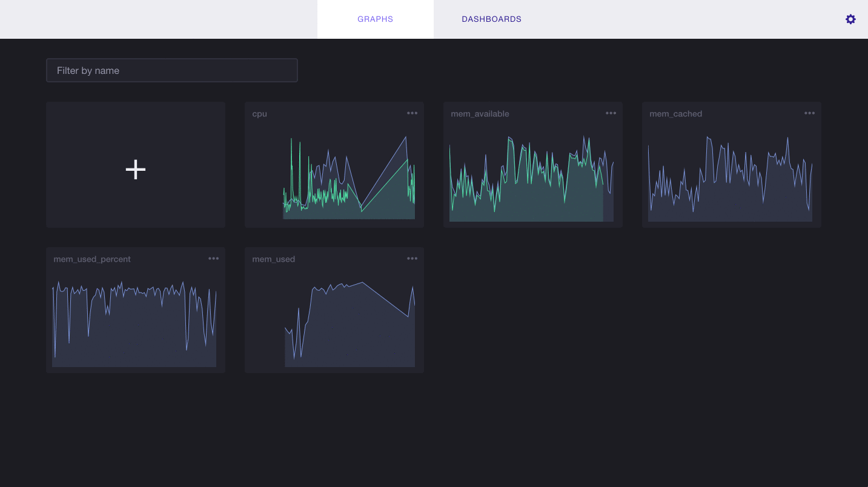The image size is (868, 487).
Task: Click the cpu graph title
Action: (x=260, y=114)
